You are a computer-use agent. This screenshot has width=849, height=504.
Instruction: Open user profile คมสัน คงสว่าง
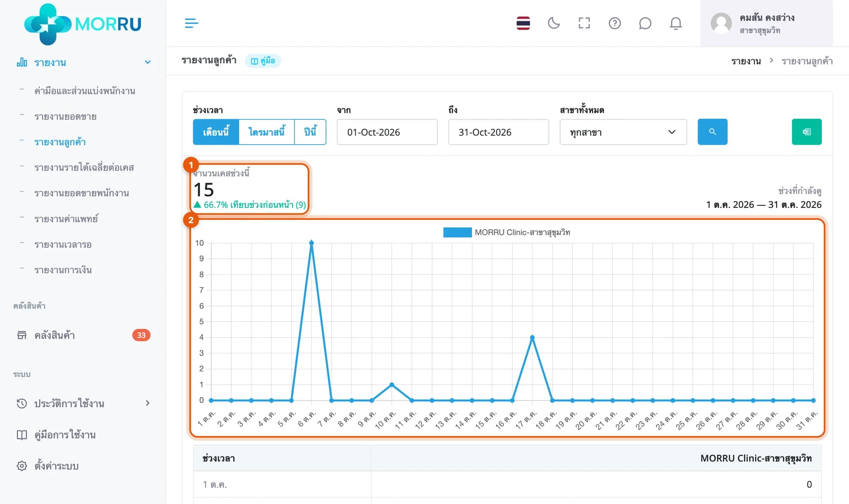pyautogui.click(x=766, y=23)
